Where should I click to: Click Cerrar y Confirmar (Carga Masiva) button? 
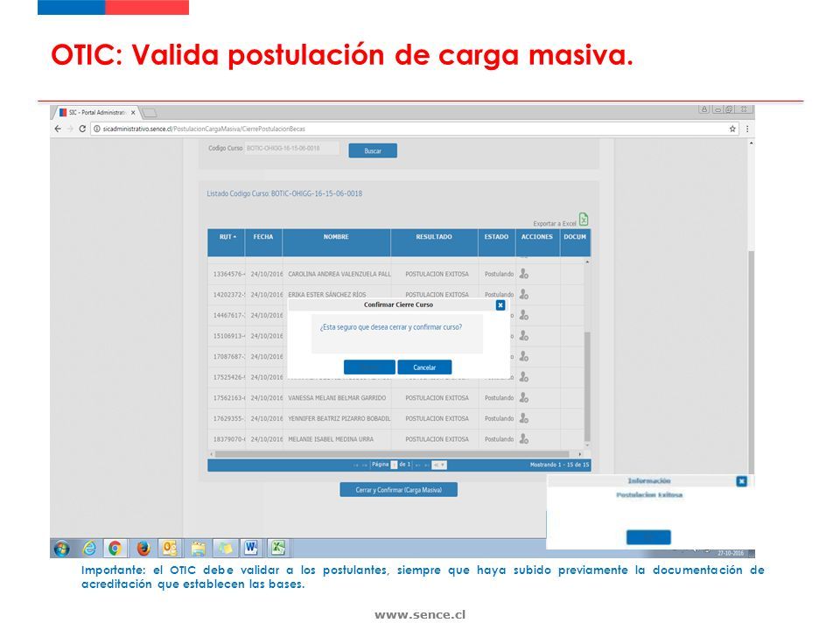pos(399,490)
